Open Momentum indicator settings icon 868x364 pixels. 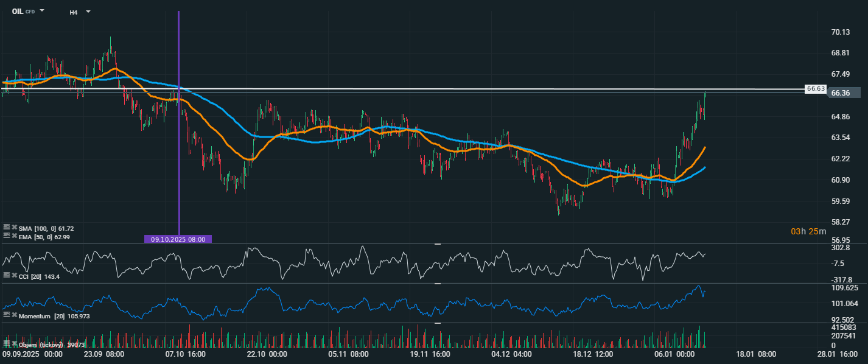pyautogui.click(x=7, y=315)
